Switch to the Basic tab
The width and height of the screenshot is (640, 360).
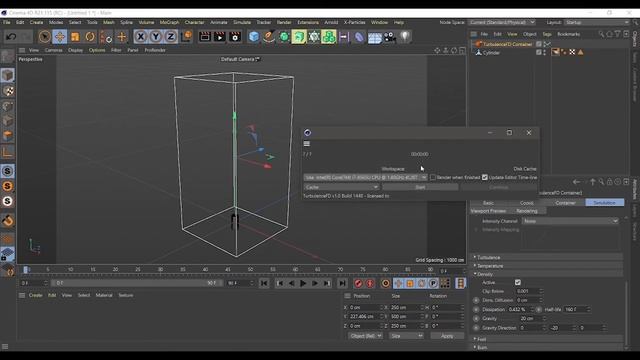click(x=488, y=202)
